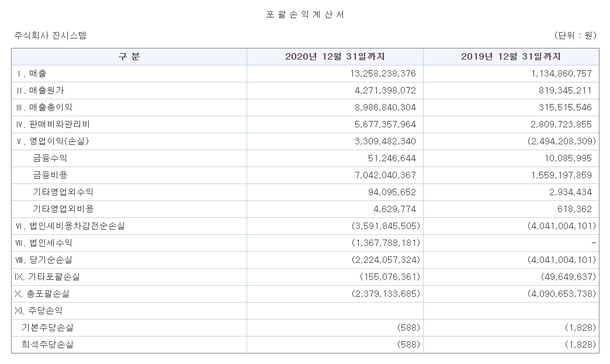Select the value 2,809,723,855
Screen dimensions: 610x364
click(x=561, y=124)
